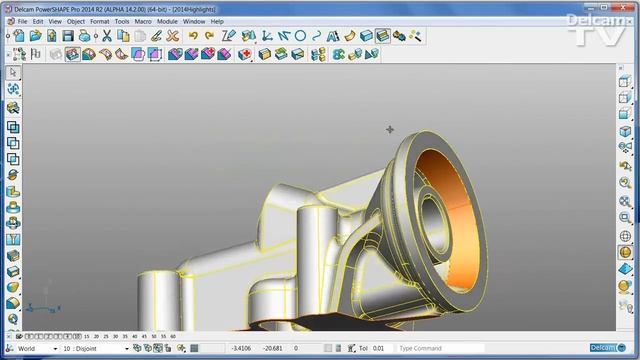Image resolution: width=640 pixels, height=360 pixels.
Task: Click the Zoom full crossed magnifier icon
Action: (625, 201)
